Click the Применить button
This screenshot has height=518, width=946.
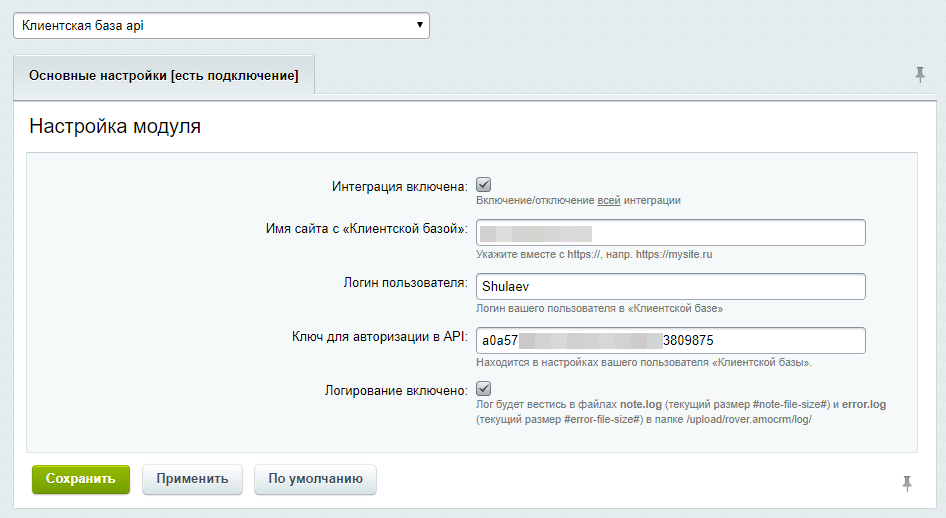pyautogui.click(x=192, y=479)
